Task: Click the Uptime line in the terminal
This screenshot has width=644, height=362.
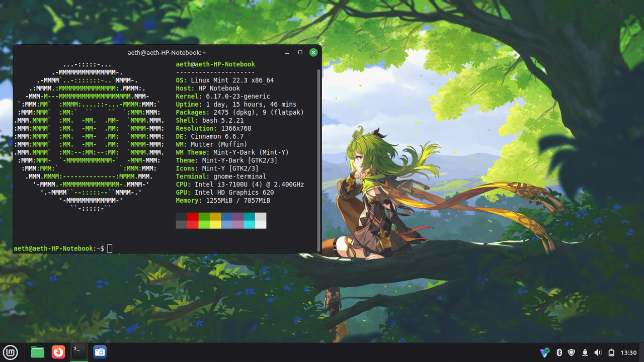Action: pyautogui.click(x=236, y=105)
